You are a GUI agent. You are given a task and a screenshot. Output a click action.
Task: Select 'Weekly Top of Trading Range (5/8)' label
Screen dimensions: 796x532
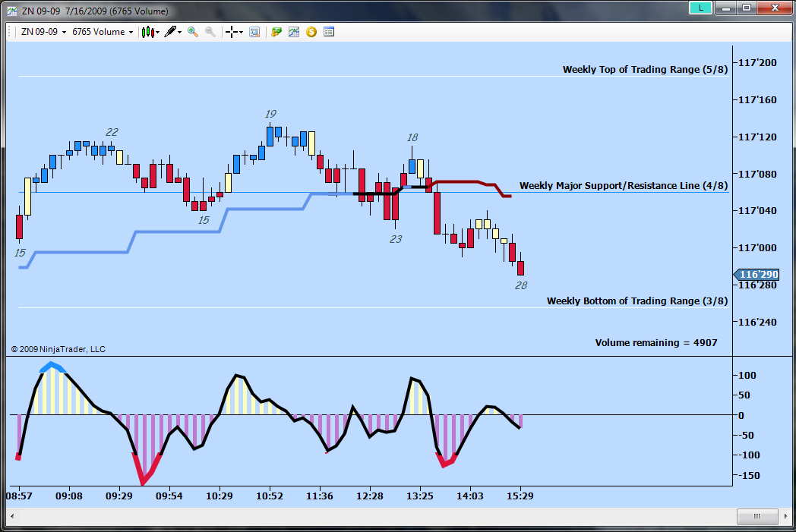(645, 70)
